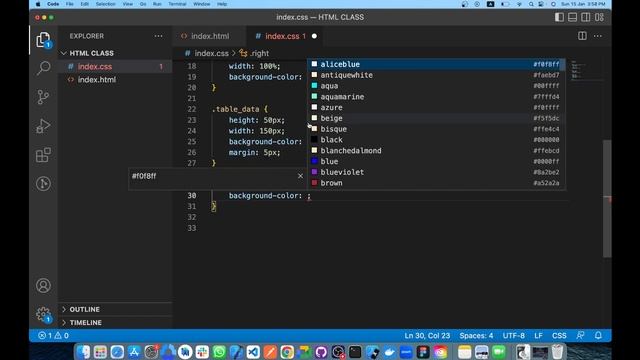Click Ln 30, Col 23 in status bar
The width and height of the screenshot is (640, 360).
pyautogui.click(x=427, y=336)
